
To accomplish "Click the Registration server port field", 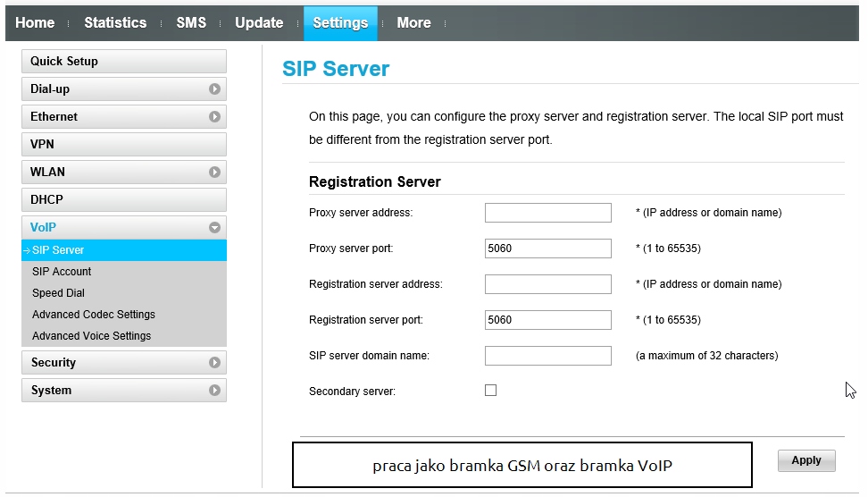I will pos(547,320).
